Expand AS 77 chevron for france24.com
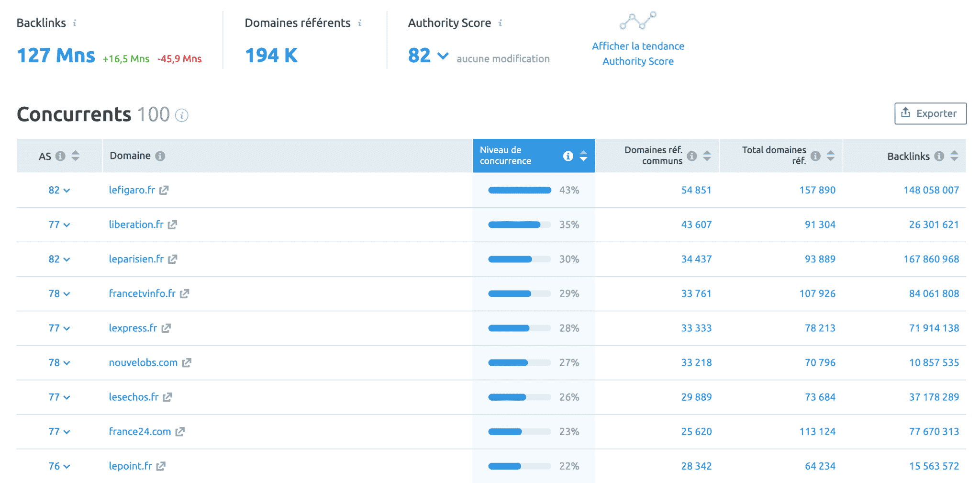Image resolution: width=980 pixels, height=483 pixels. pyautogui.click(x=67, y=432)
